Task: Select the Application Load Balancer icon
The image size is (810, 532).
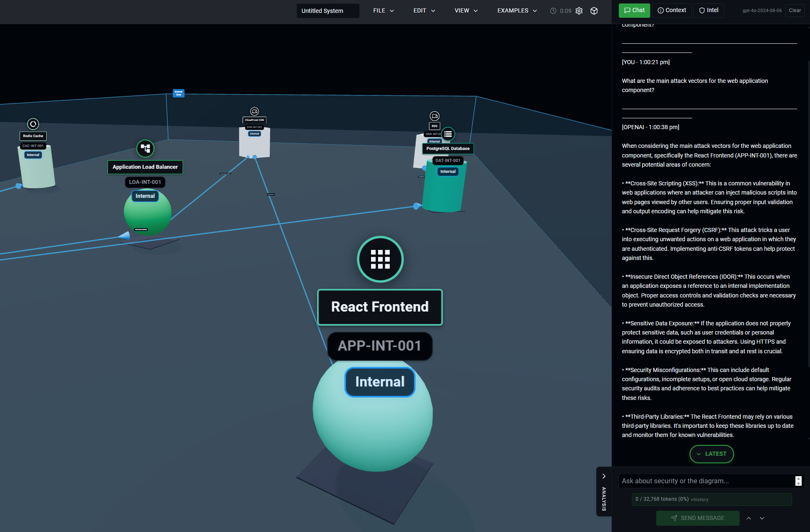Action: pos(145,148)
